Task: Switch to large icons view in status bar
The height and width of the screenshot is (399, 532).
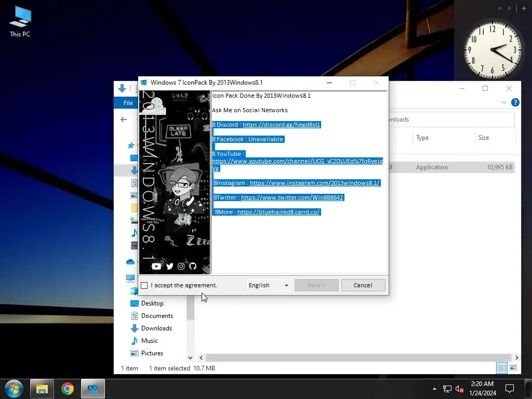Action: click(513, 368)
